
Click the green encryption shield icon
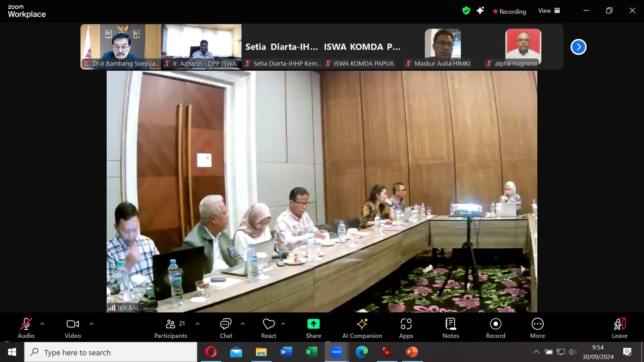tap(466, 11)
